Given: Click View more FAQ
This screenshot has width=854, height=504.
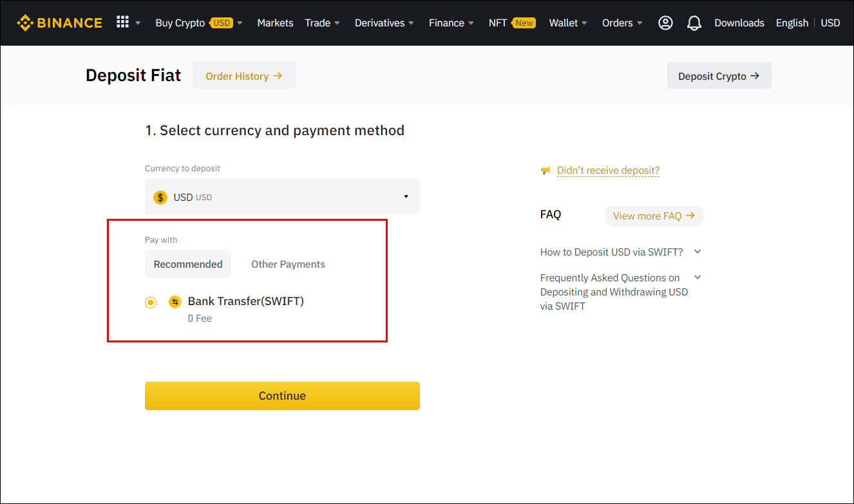Looking at the screenshot, I should tap(654, 216).
